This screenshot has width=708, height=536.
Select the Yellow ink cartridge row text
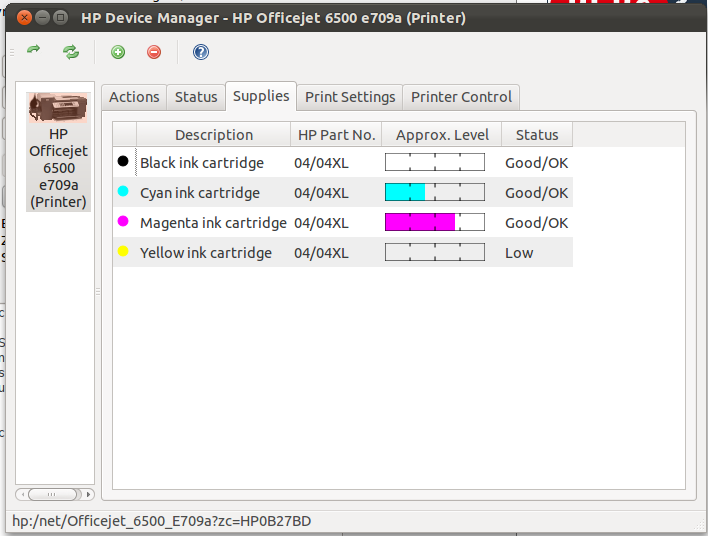pos(206,253)
